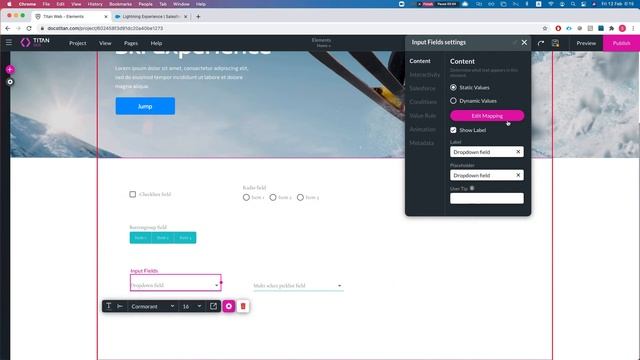Open the Cormorant font dropdown
The image size is (640, 360).
pos(153,306)
